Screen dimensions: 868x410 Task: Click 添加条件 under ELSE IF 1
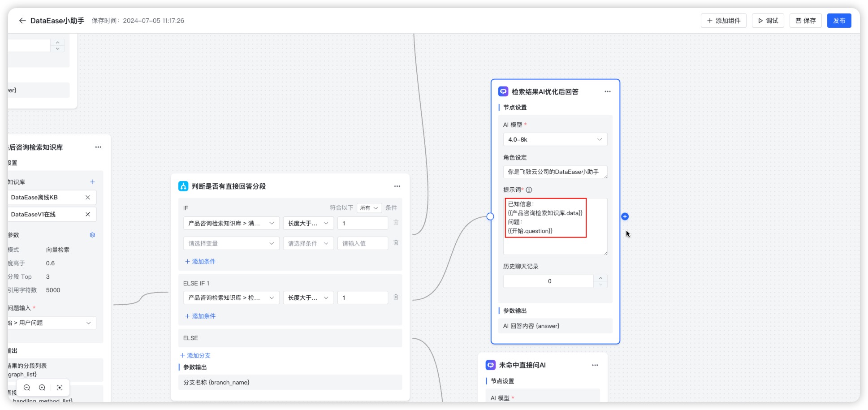[200, 316]
